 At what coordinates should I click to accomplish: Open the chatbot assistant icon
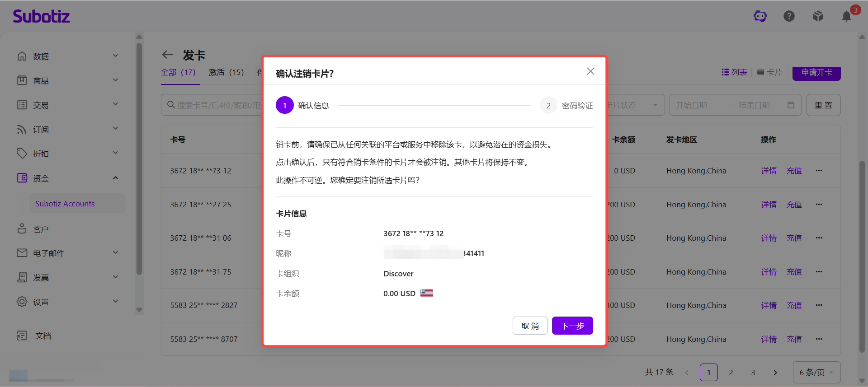760,16
